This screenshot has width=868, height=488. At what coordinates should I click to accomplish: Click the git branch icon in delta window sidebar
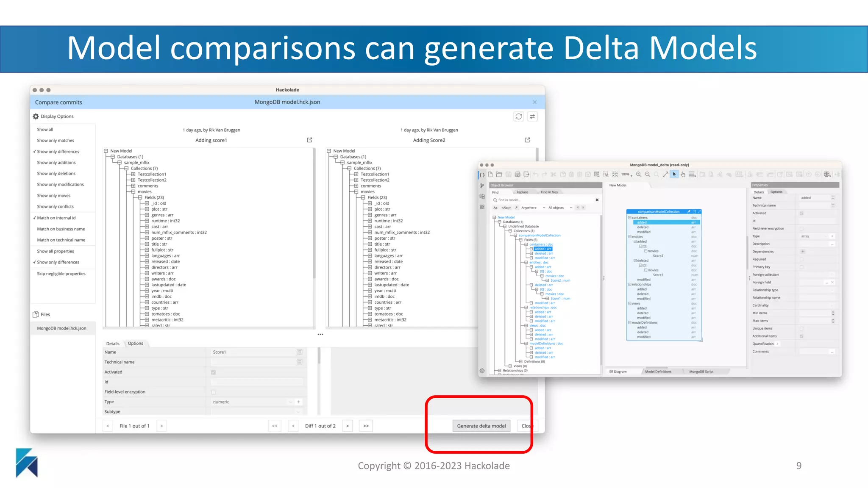pos(482,186)
